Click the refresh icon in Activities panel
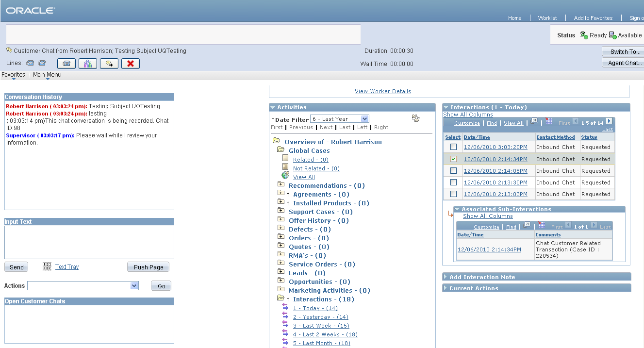Viewport: 644px width, 348px height. coord(415,118)
